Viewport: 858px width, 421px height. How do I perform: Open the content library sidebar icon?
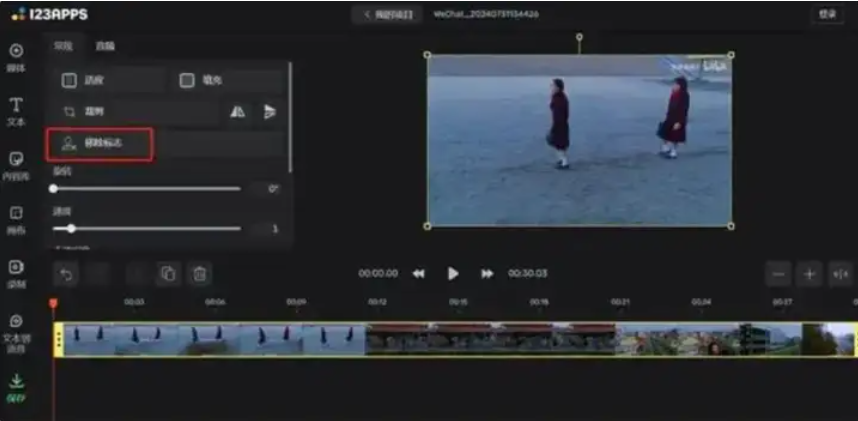pos(16,164)
